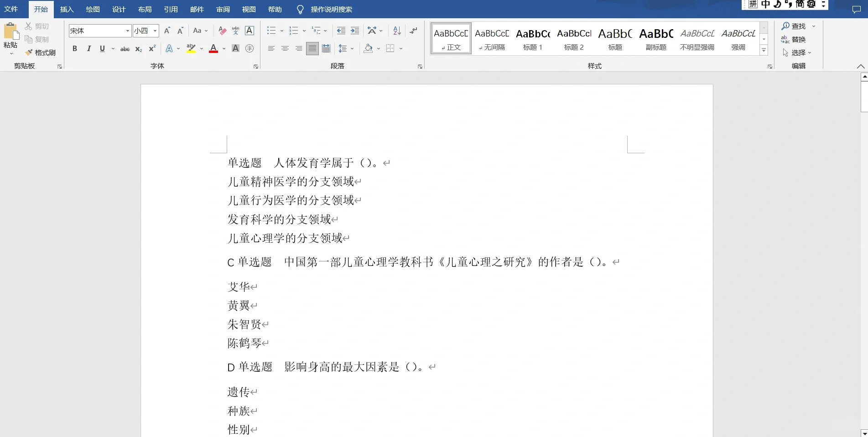Open the Paragraph dialog launcher
This screenshot has width=868, height=437.
tap(420, 67)
